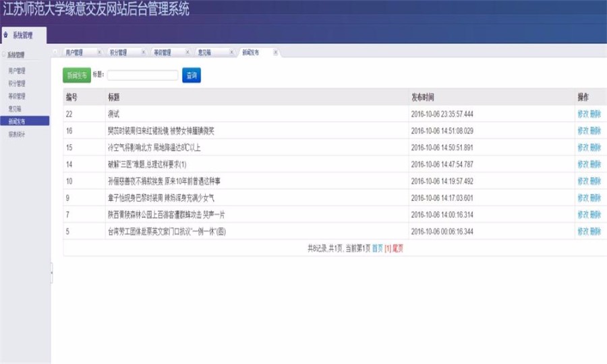The height and width of the screenshot is (364, 607).
Task: Click 删除 for news number 7
Action: 596,214
